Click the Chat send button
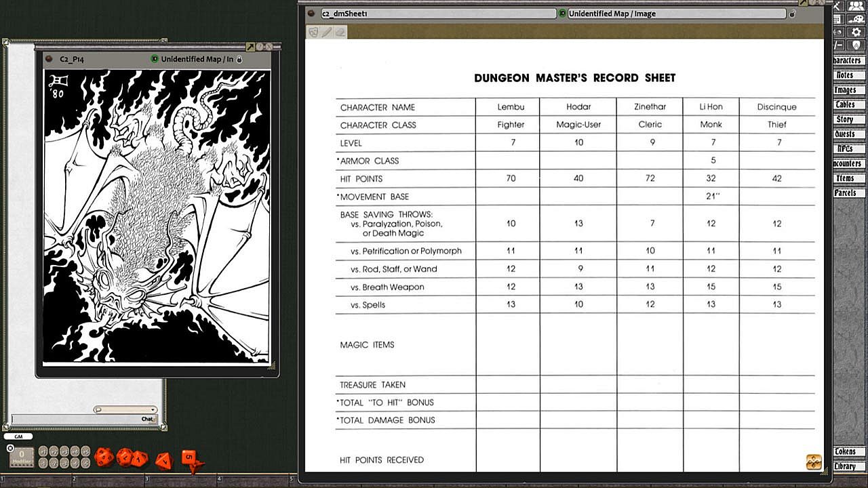The image size is (868, 488). [x=147, y=419]
